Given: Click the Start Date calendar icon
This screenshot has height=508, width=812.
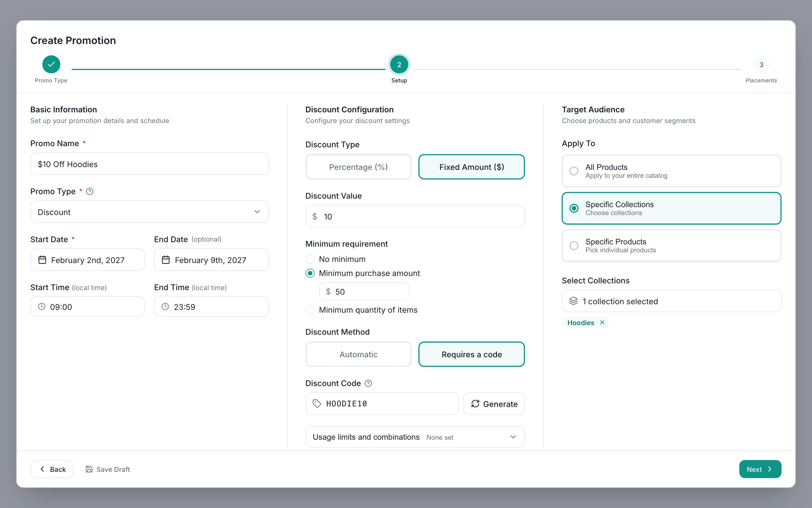Looking at the screenshot, I should (x=42, y=260).
